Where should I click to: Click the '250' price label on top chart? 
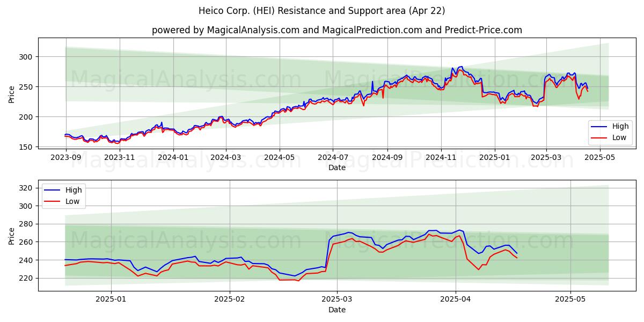coord(27,87)
